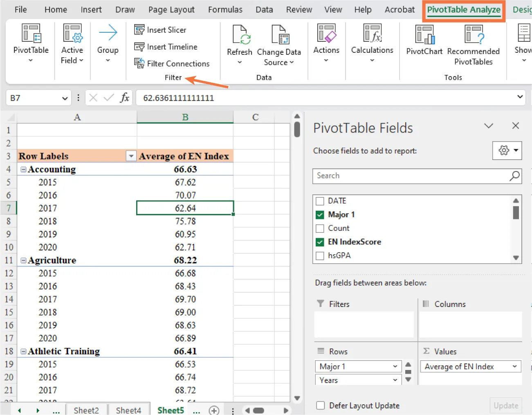Open the Average of EN Index dropdown in Values

[514, 366]
